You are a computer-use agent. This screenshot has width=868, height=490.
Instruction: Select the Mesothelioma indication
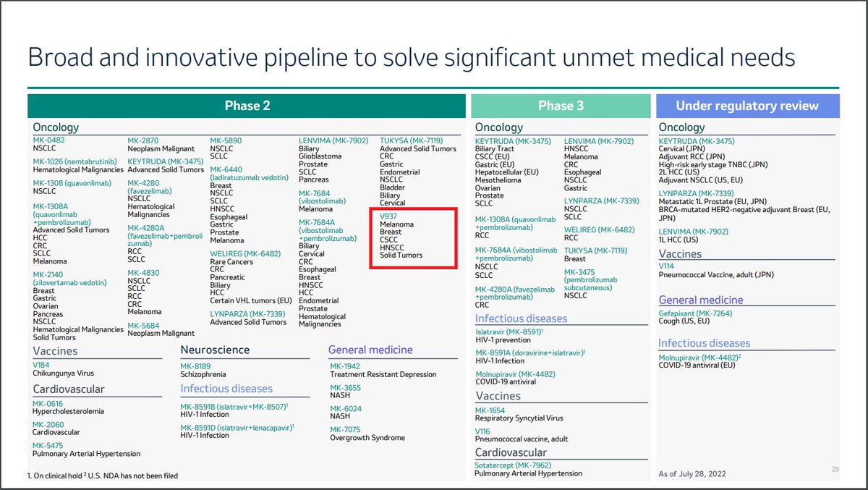tap(498, 179)
